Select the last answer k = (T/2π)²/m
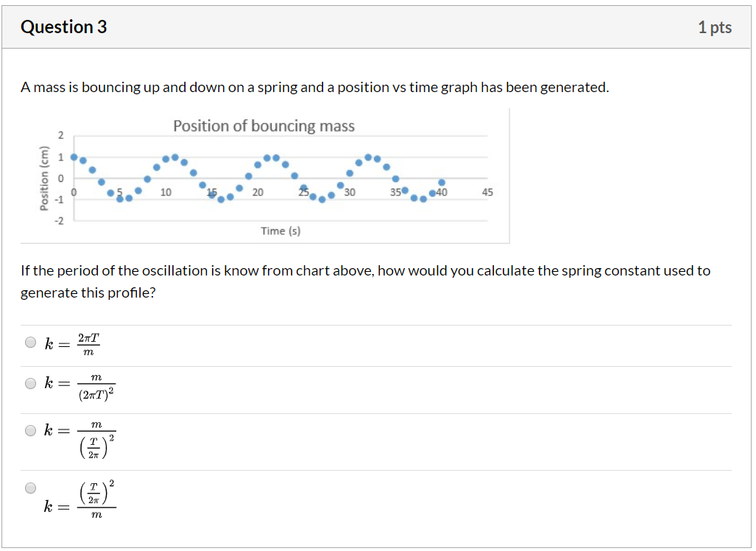This screenshot has width=756, height=551. click(30, 487)
